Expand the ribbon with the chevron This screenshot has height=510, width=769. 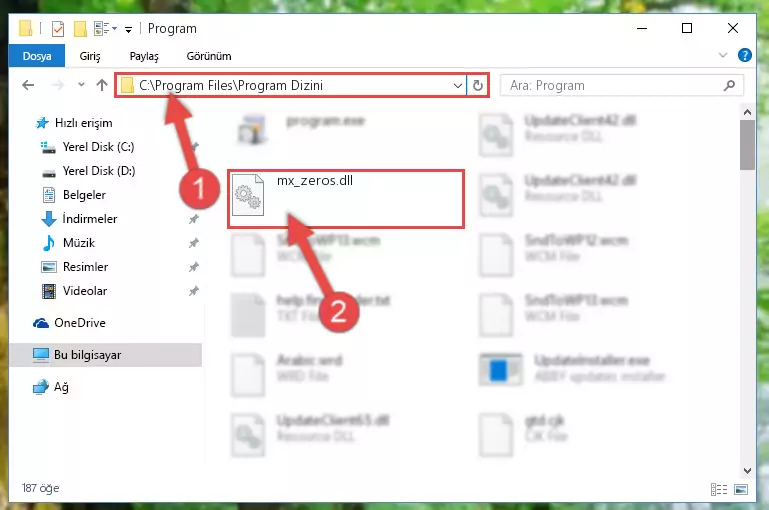click(x=723, y=55)
